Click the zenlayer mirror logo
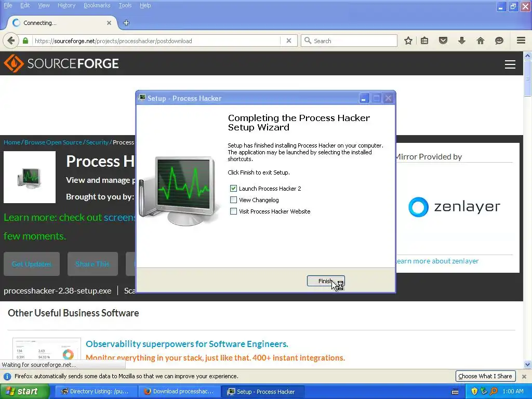This screenshot has width=532, height=399. 454,207
